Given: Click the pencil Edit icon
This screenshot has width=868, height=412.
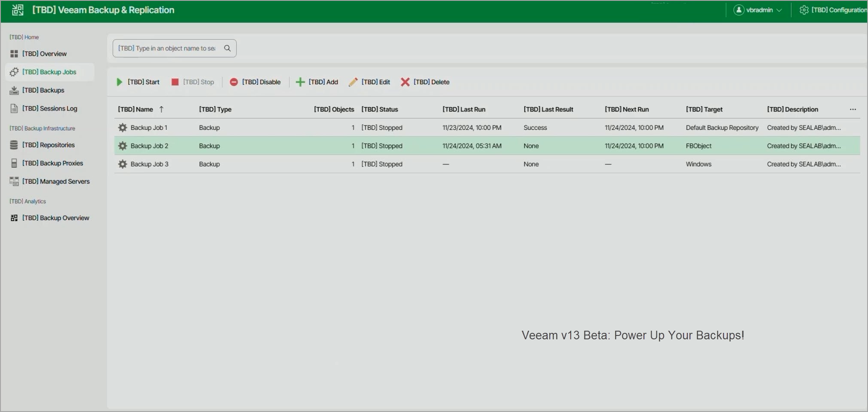Looking at the screenshot, I should [353, 82].
